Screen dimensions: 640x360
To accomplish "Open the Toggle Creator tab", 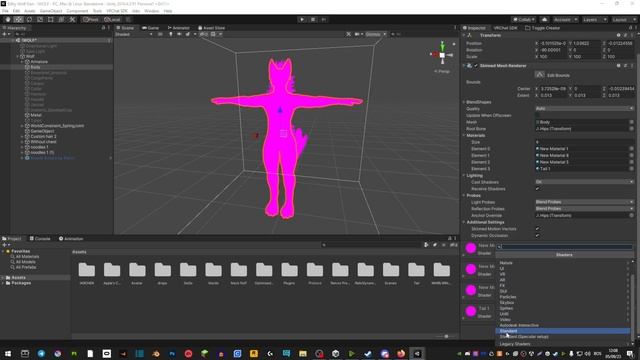I will coord(543,28).
